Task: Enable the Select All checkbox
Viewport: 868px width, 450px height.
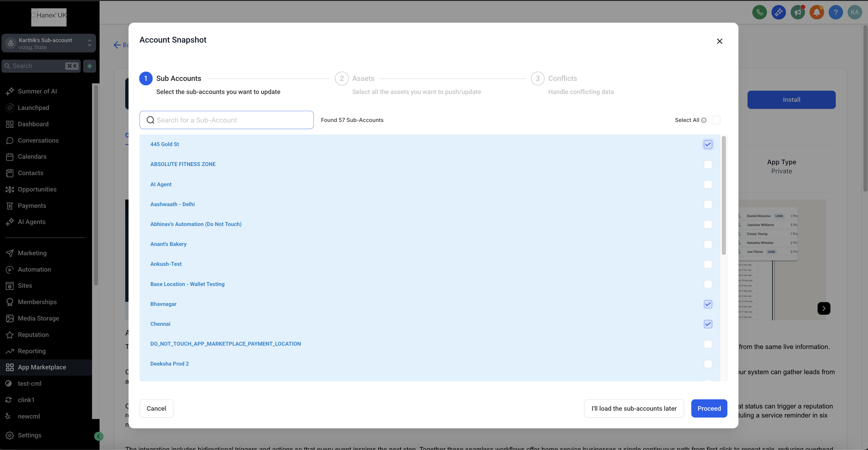Action: click(716, 120)
